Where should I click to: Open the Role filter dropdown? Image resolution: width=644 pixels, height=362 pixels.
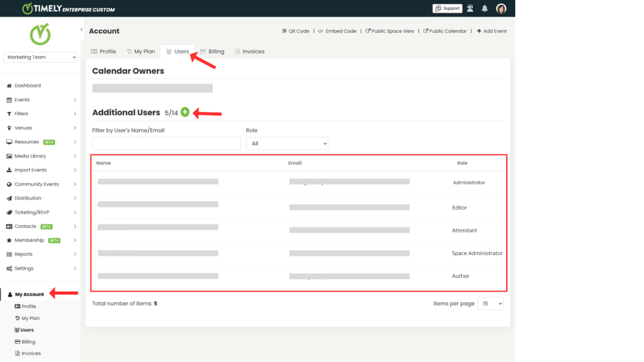point(287,143)
